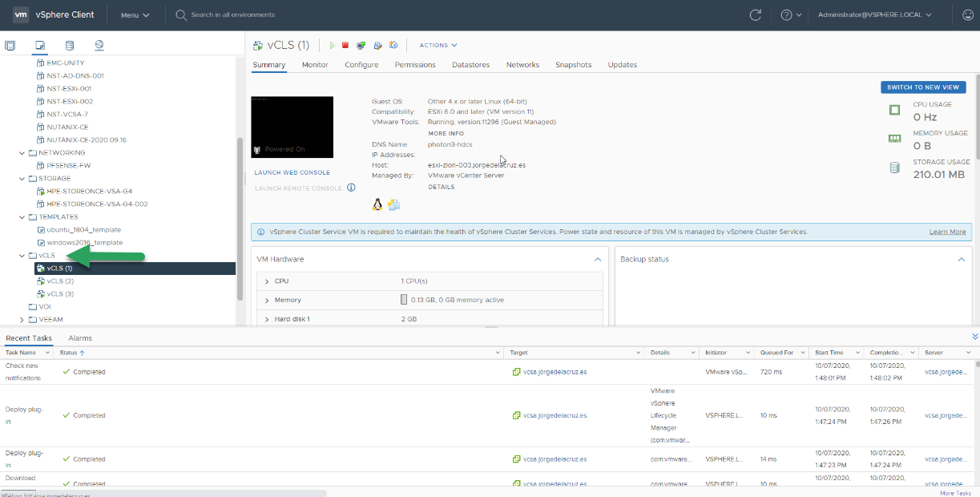Launch console via the monitor toolbar icon

coord(361,46)
